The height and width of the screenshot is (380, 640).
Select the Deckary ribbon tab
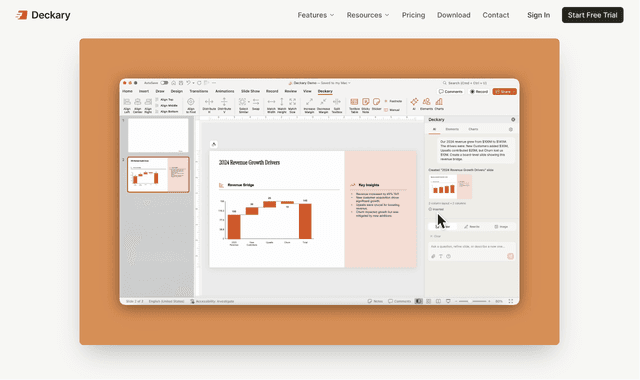(x=325, y=91)
